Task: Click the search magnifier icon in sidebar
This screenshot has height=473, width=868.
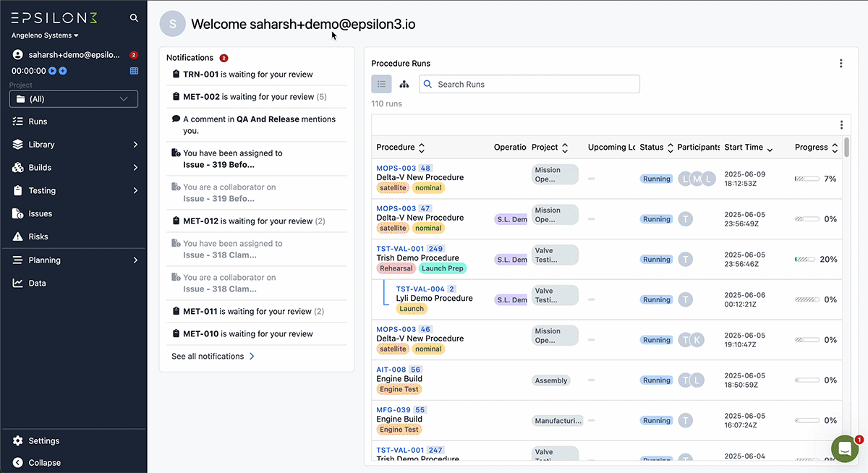Action: (134, 18)
